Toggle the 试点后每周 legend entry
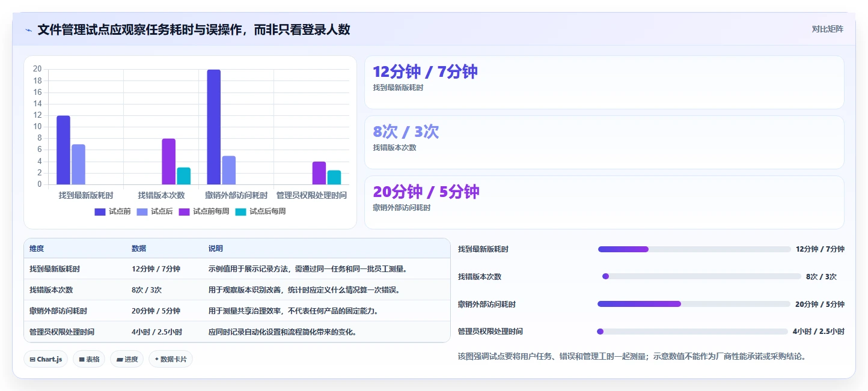Screen dimensions: 868x391 [x=260, y=211]
